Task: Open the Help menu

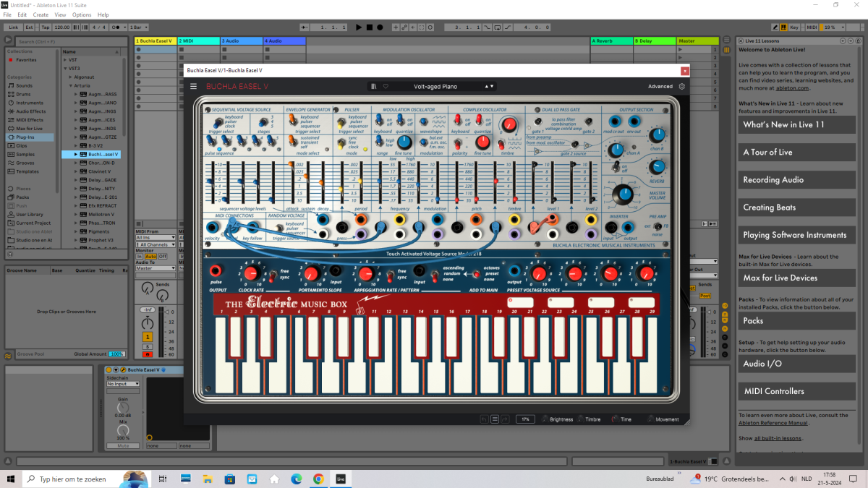Action: click(103, 14)
